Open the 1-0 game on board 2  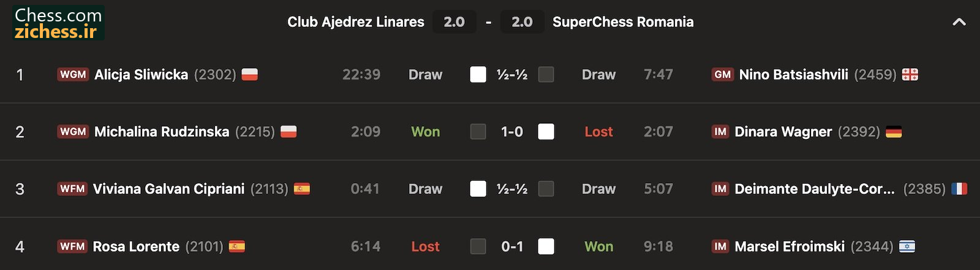(x=512, y=132)
